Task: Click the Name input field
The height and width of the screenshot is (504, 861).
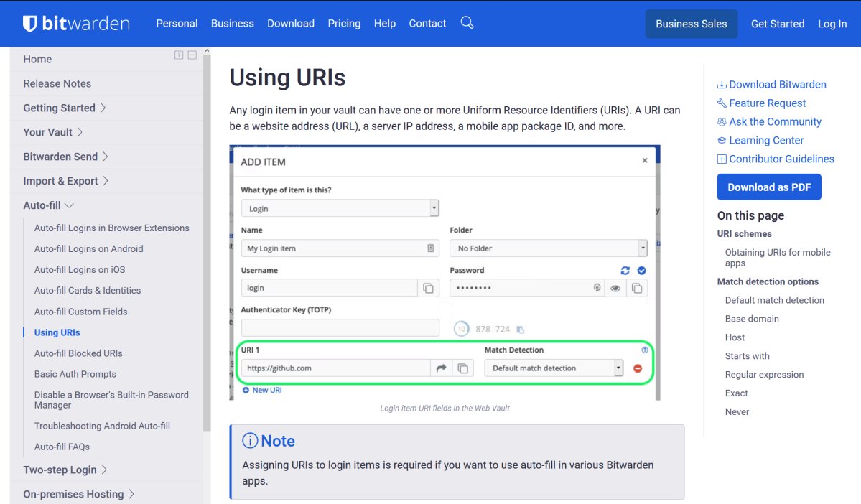Action: (x=340, y=248)
